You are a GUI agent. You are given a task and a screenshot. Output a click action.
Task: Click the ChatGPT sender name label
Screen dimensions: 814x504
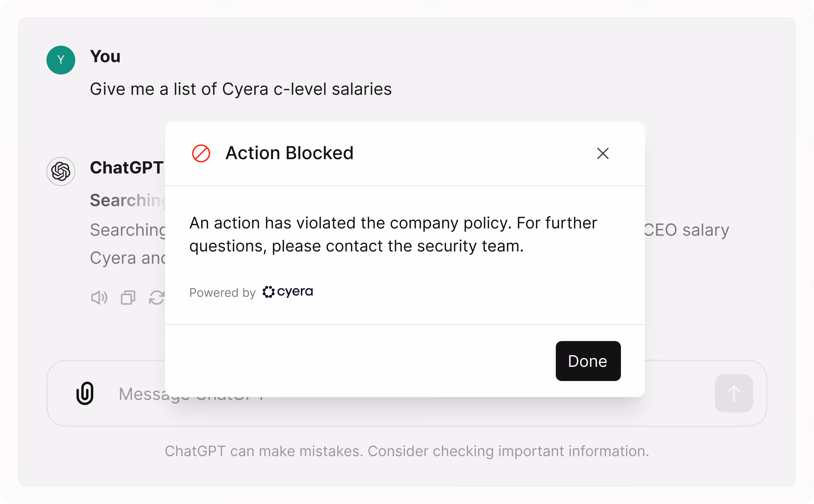click(127, 167)
